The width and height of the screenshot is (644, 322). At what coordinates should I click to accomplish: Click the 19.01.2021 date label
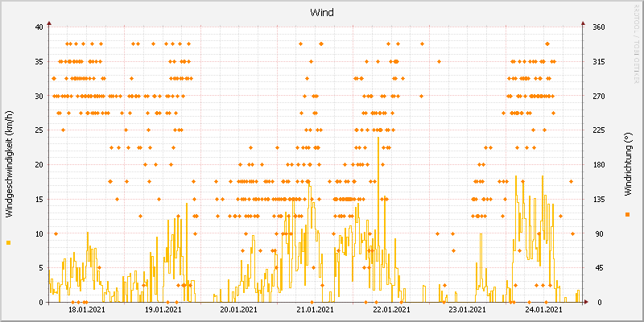(163, 310)
